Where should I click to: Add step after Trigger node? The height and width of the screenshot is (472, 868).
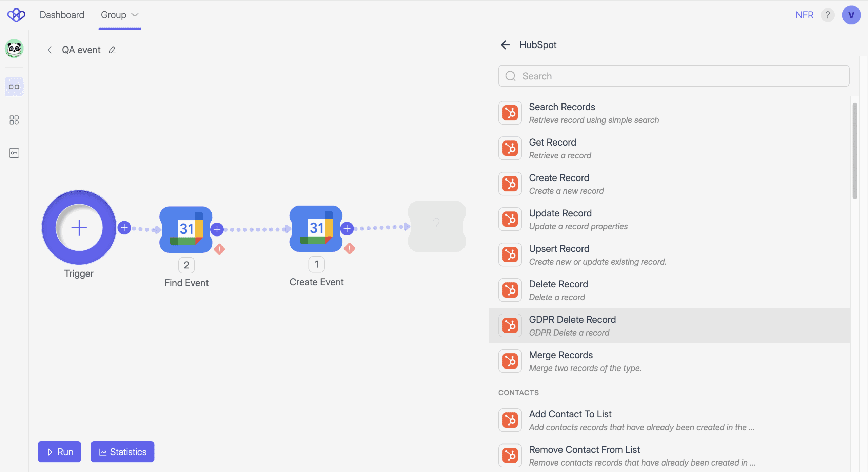[x=124, y=227]
